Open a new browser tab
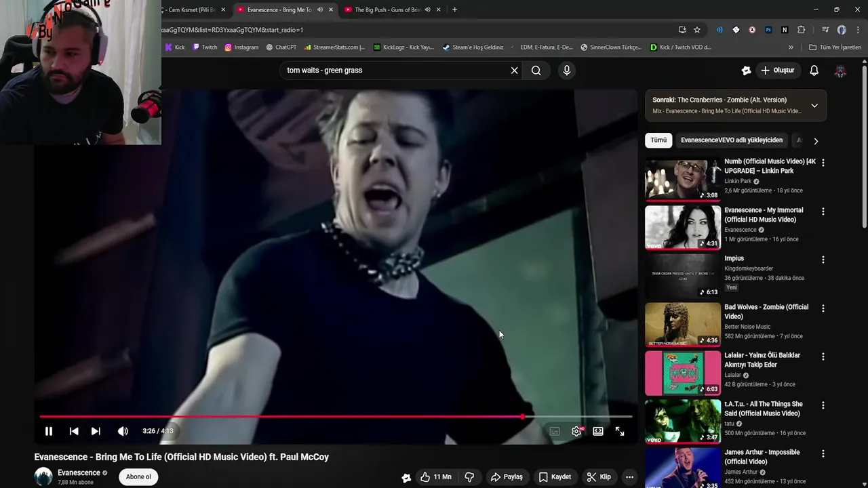Image resolution: width=868 pixels, height=488 pixels. coord(454,9)
